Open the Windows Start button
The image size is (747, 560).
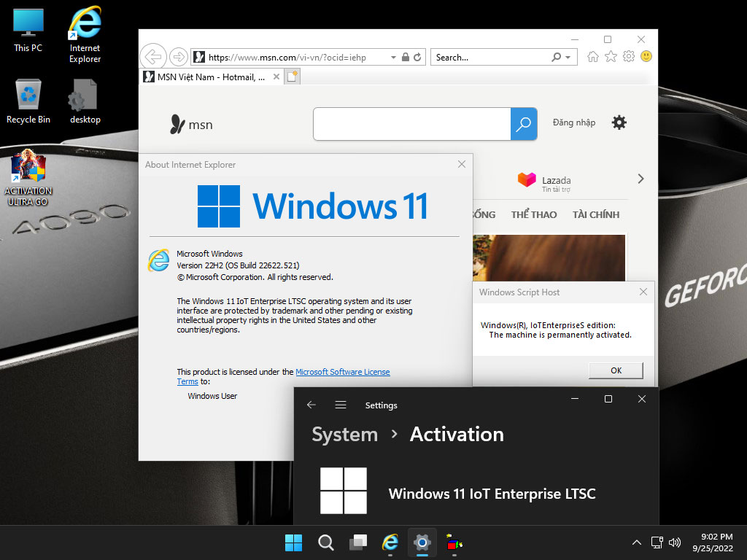[x=293, y=542]
